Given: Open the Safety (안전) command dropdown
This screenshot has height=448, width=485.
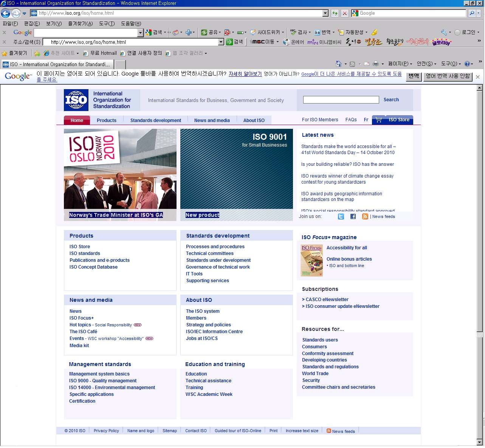Looking at the screenshot, I should pyautogui.click(x=426, y=64).
